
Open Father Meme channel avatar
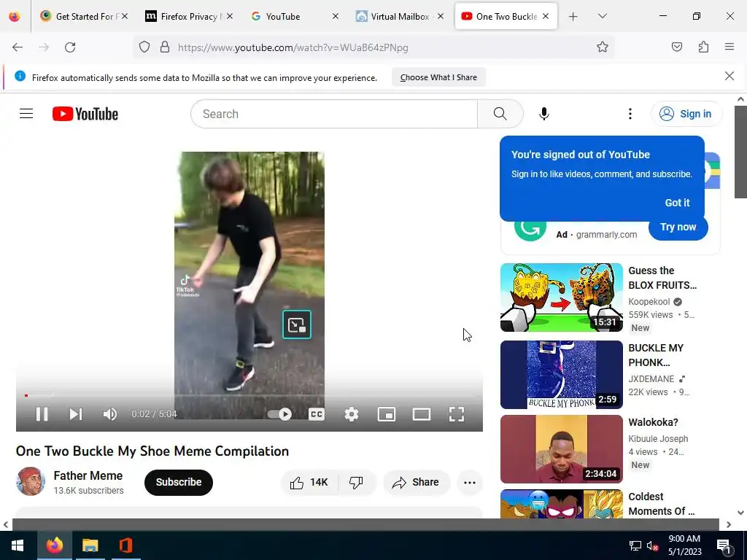coord(31,481)
